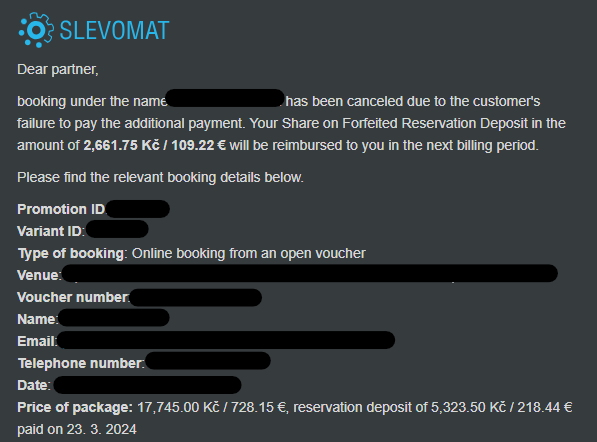597x442 pixels.
Task: Click the redacted Name value
Action: click(114, 318)
